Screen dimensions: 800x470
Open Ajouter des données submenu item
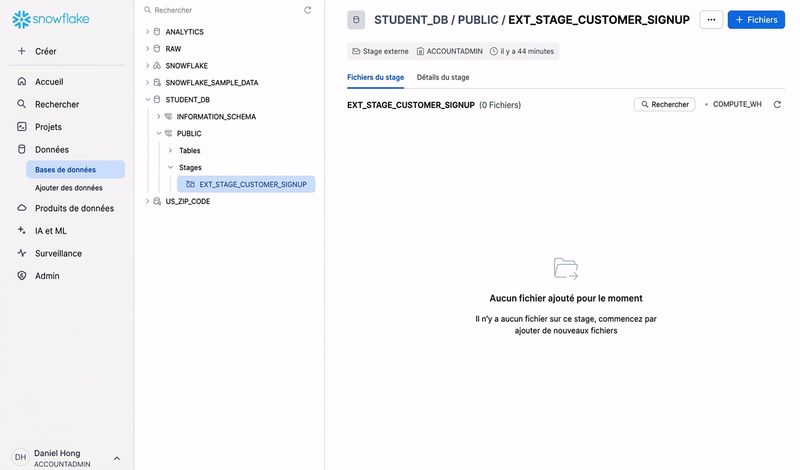(69, 188)
